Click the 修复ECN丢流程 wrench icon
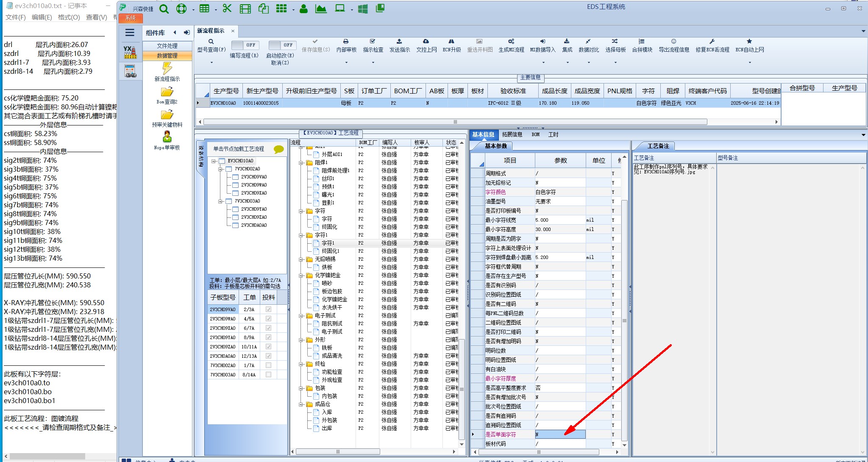Image resolution: width=868 pixels, height=462 pixels. pos(712,42)
